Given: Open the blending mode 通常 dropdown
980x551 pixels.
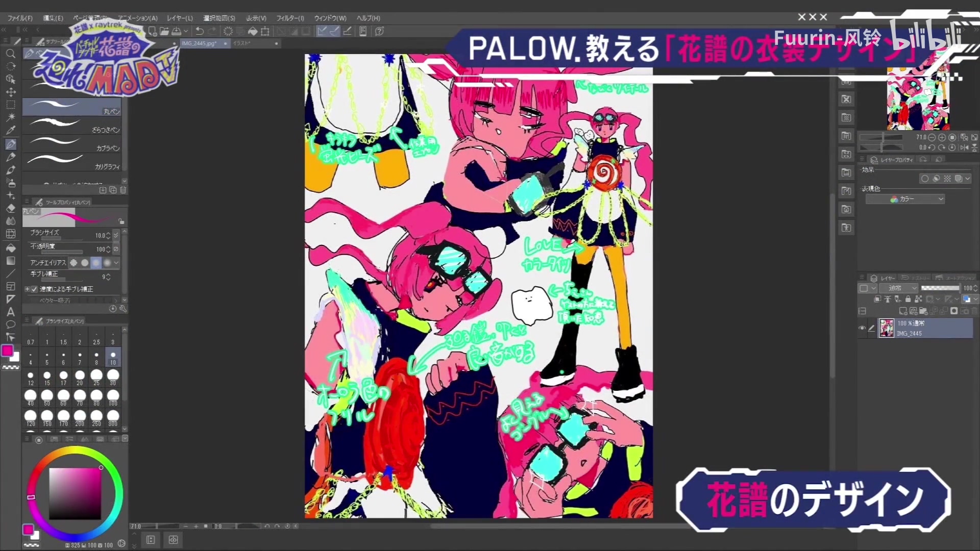Looking at the screenshot, I should coord(898,288).
